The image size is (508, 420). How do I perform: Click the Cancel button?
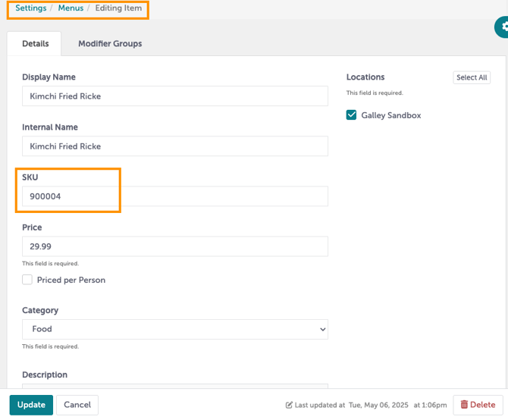(x=77, y=405)
